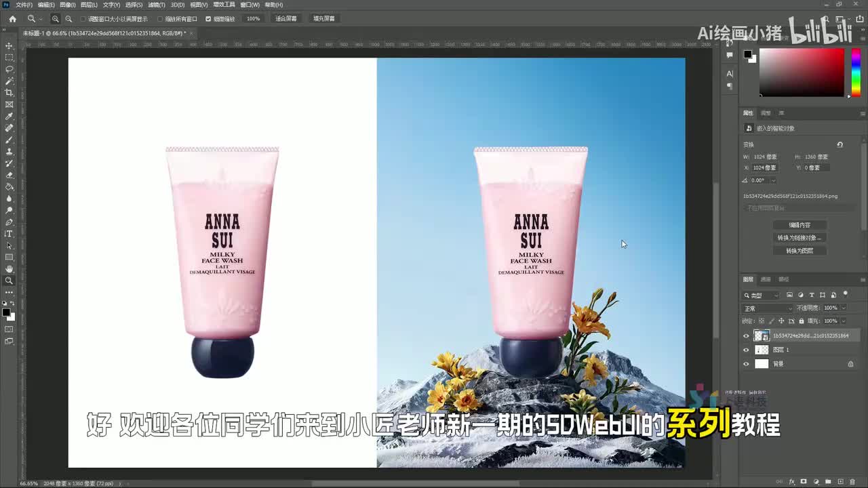This screenshot has width=868, height=488.
Task: Select the Magic Wand tool
Action: point(9,81)
